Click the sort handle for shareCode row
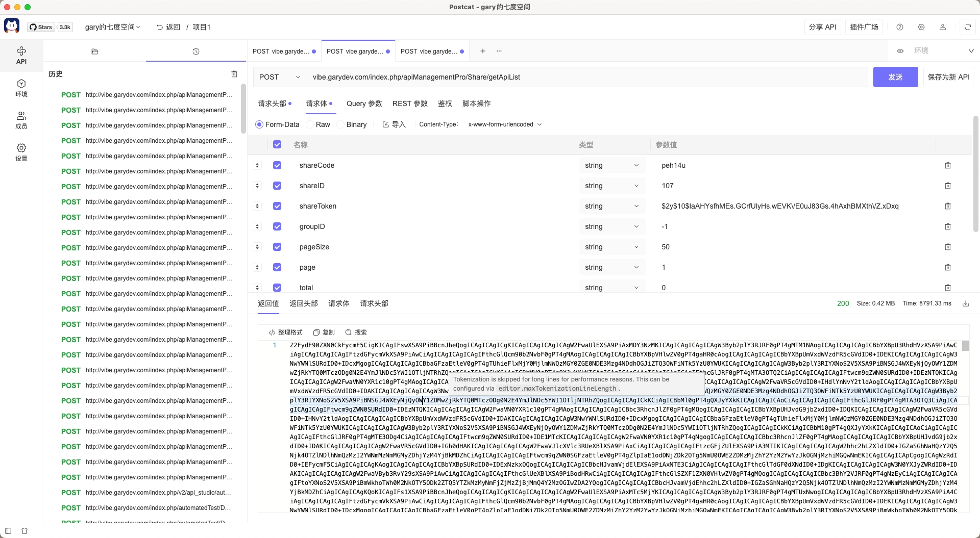 tap(257, 165)
